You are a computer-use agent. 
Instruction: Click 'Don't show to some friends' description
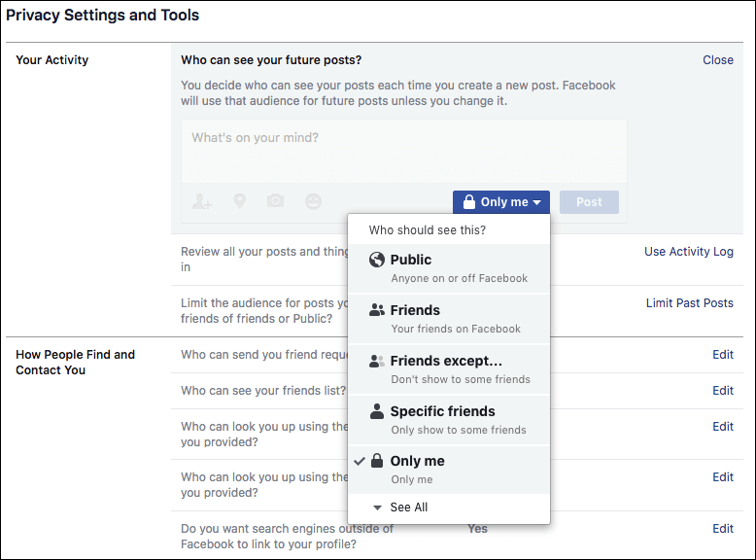point(461,379)
